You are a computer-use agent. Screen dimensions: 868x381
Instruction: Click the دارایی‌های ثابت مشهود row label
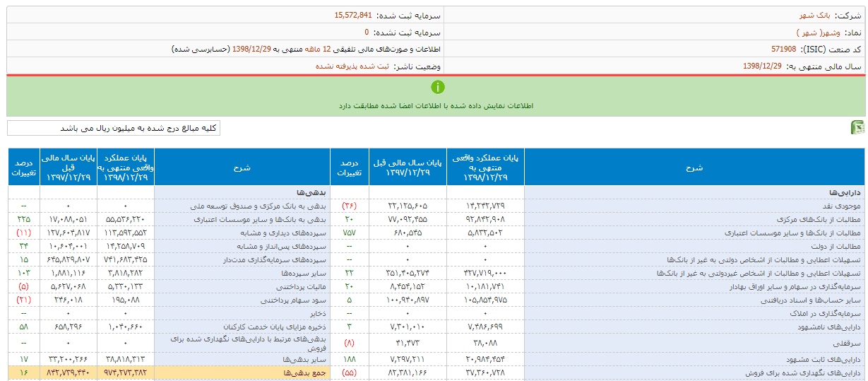828,358
